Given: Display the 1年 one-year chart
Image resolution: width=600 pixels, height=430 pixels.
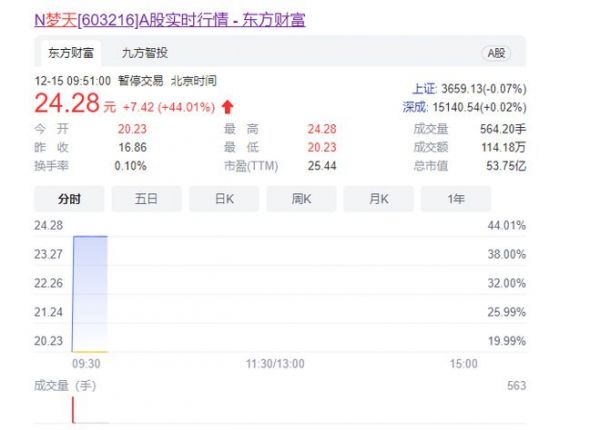Looking at the screenshot, I should point(456,199).
